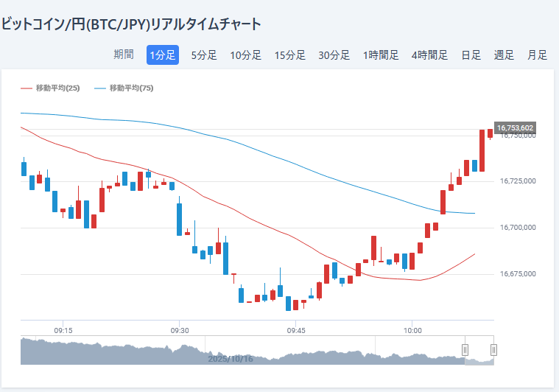Open the 15分足 candlestick view

click(289, 55)
